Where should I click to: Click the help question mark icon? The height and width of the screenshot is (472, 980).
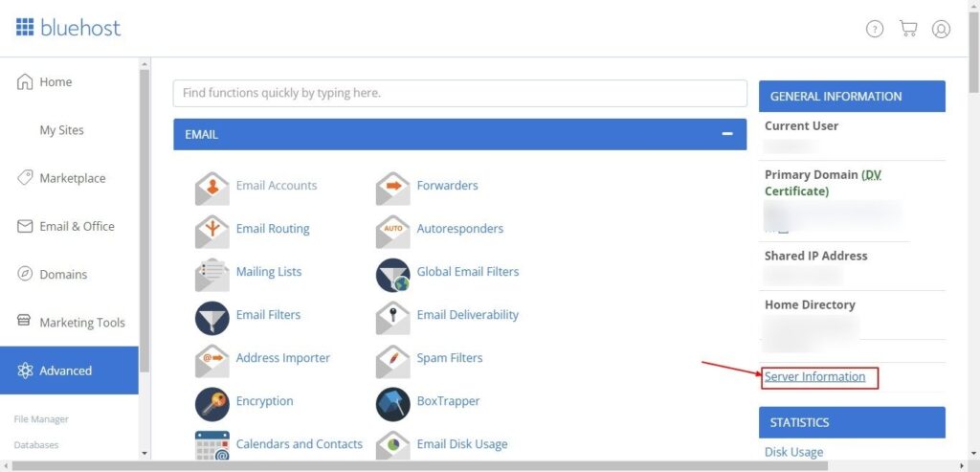(875, 29)
